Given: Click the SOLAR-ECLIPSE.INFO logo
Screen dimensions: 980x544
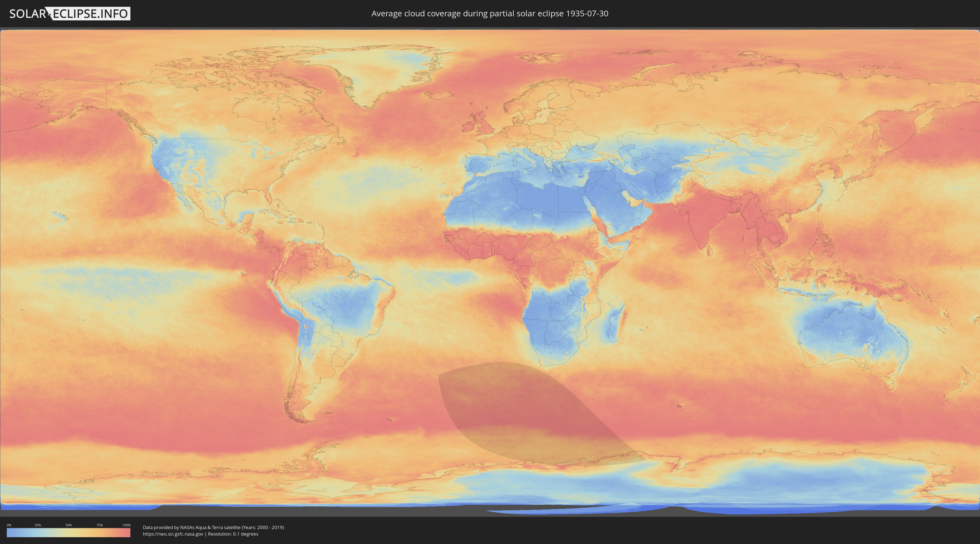Looking at the screenshot, I should click(x=70, y=14).
